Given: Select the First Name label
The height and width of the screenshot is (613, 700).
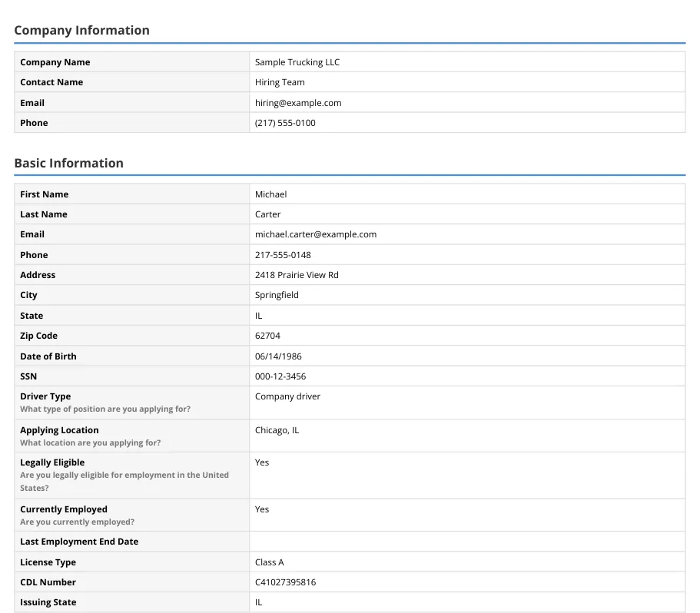Looking at the screenshot, I should pos(45,194).
